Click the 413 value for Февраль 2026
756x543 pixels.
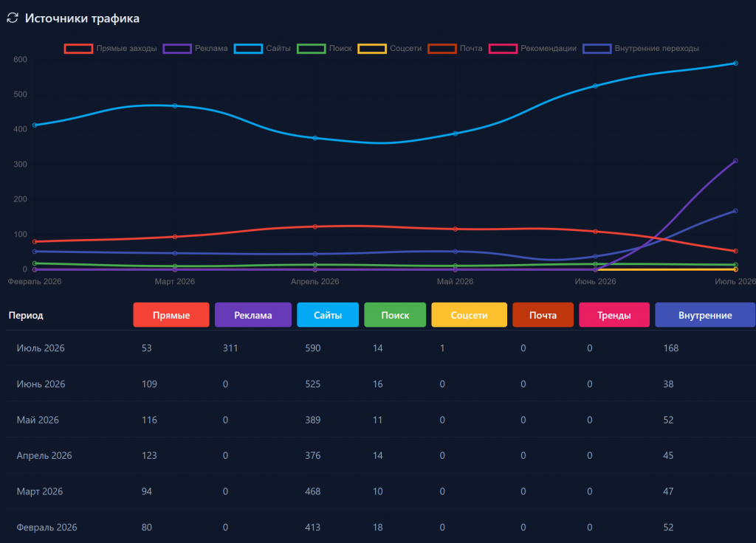[x=313, y=528]
